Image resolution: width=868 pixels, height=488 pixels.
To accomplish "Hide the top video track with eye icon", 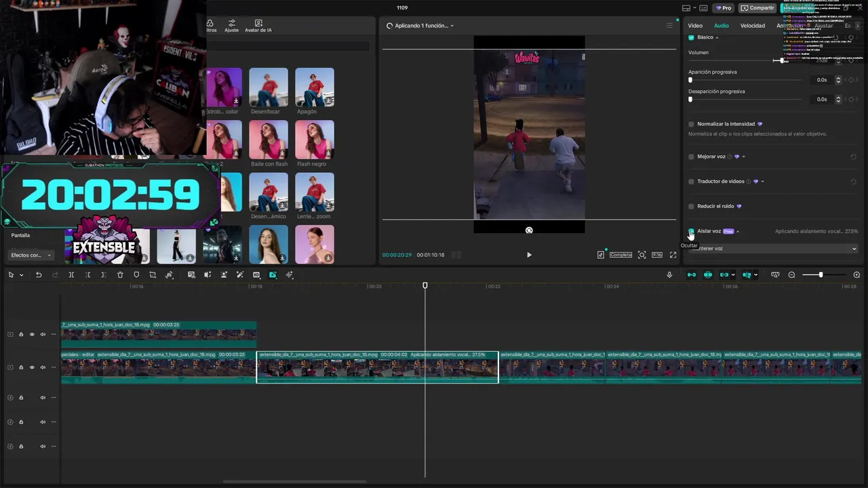I will [32, 334].
